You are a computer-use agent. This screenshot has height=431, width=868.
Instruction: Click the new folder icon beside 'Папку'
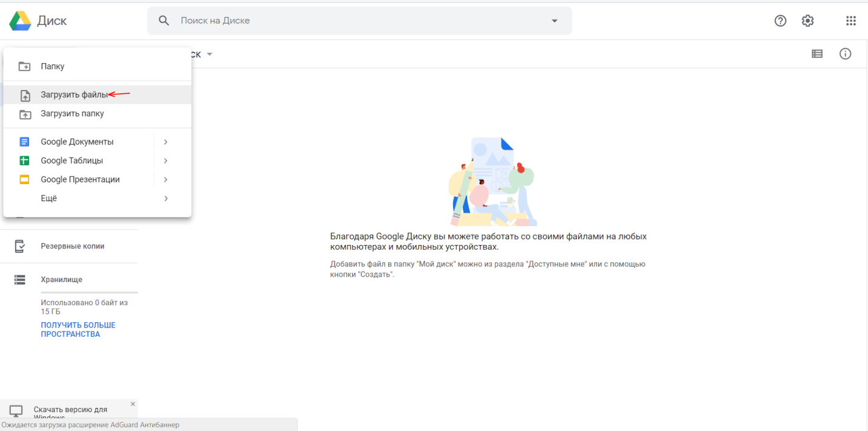tap(25, 66)
